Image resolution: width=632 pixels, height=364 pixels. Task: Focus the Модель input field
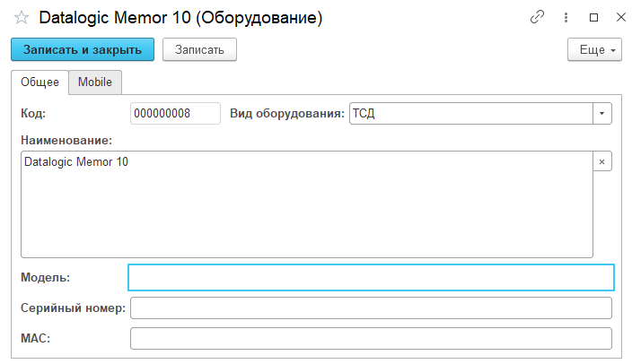(x=371, y=278)
